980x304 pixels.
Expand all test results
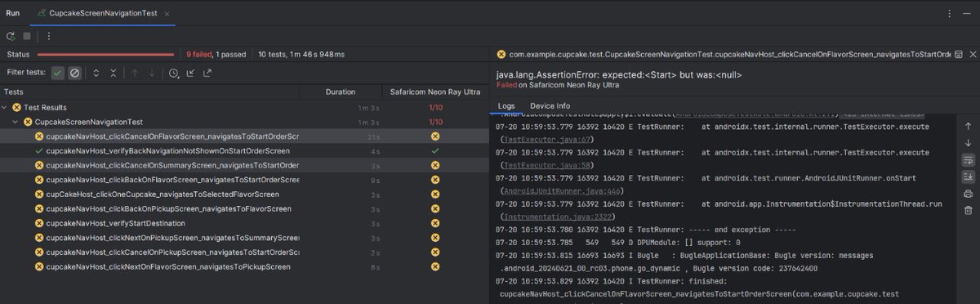click(x=96, y=73)
